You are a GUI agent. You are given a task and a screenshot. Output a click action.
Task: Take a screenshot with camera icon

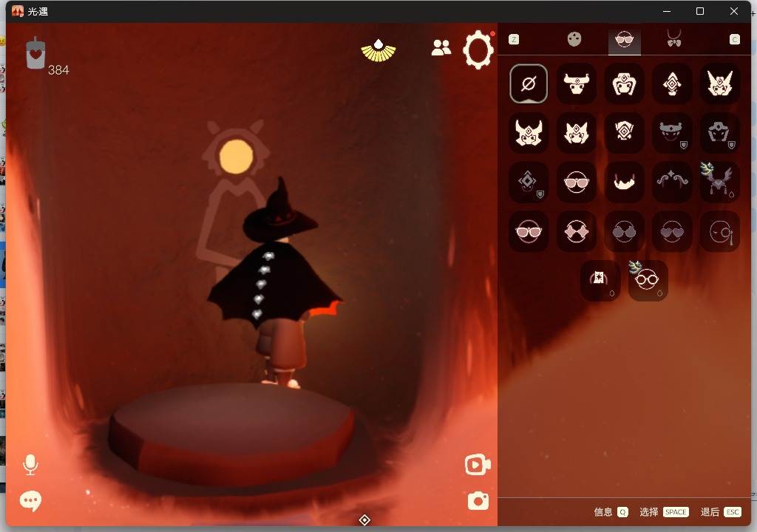coord(478,501)
